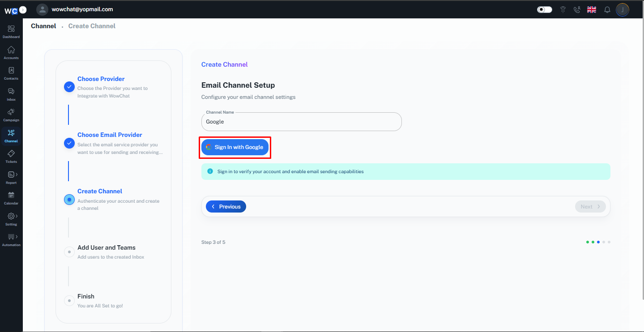
Task: Click the Channel Name input field
Action: pyautogui.click(x=302, y=122)
